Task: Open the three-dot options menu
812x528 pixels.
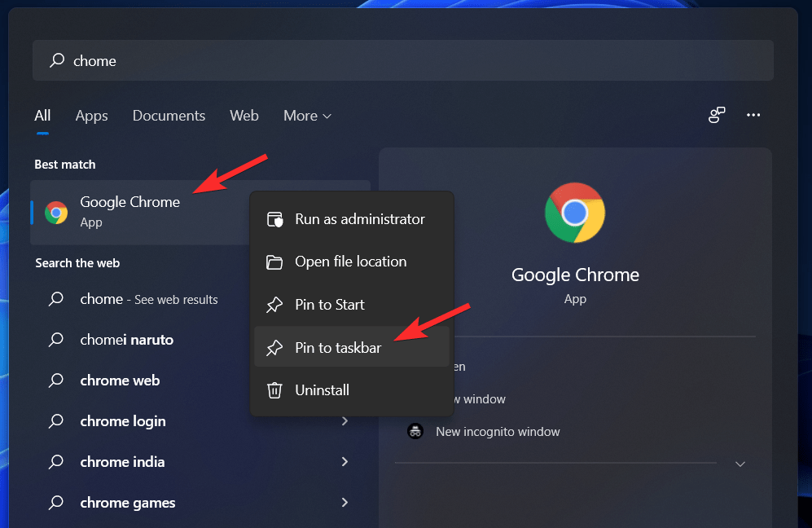Action: pos(753,115)
